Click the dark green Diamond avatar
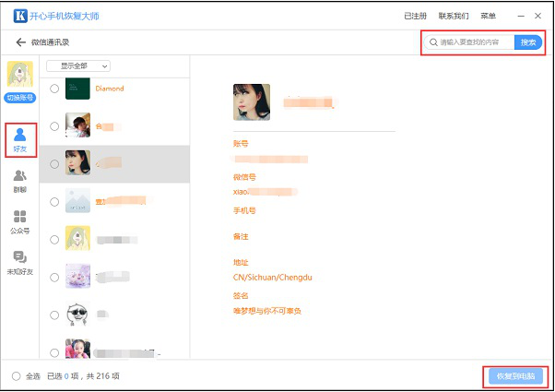Image resolution: width=555 pixels, height=392 pixels. pos(77,88)
